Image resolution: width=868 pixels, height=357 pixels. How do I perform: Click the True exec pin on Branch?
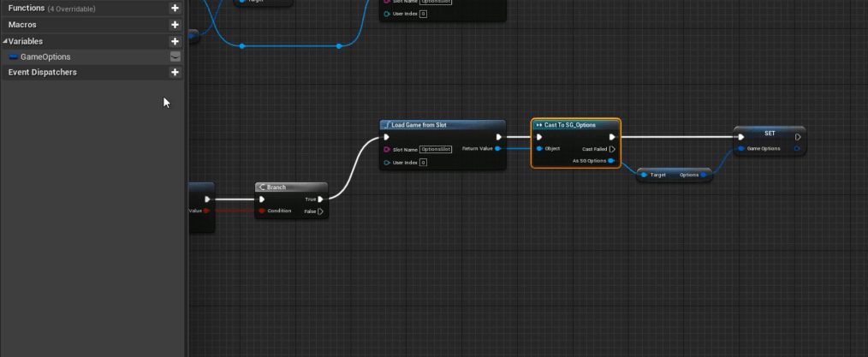click(320, 199)
